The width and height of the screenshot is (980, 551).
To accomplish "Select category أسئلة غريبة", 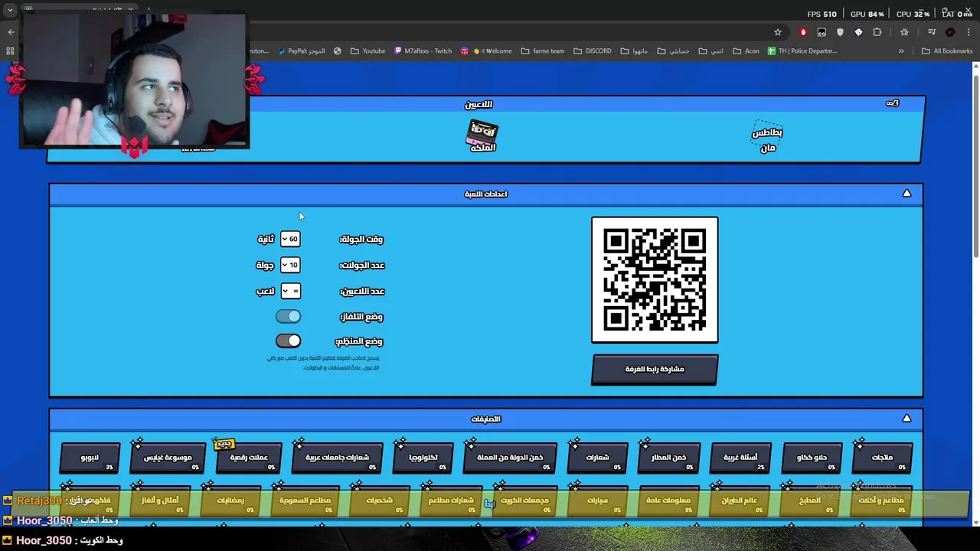I will tap(740, 458).
